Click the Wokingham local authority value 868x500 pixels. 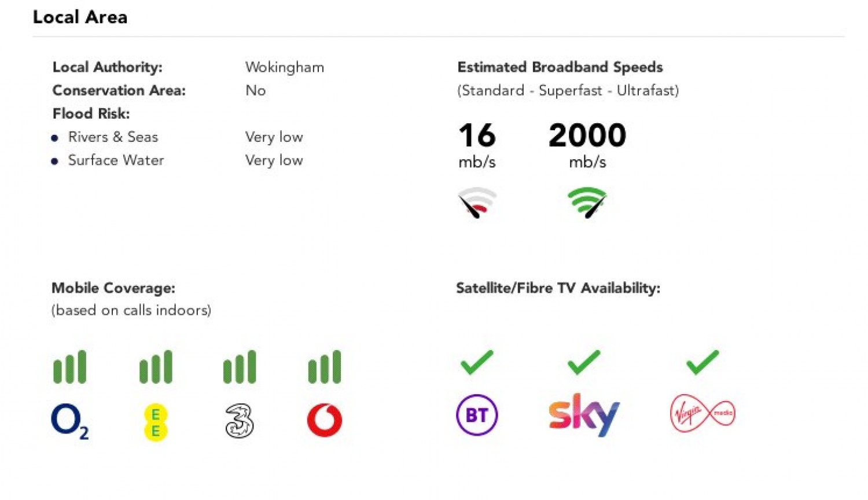pyautogui.click(x=285, y=67)
